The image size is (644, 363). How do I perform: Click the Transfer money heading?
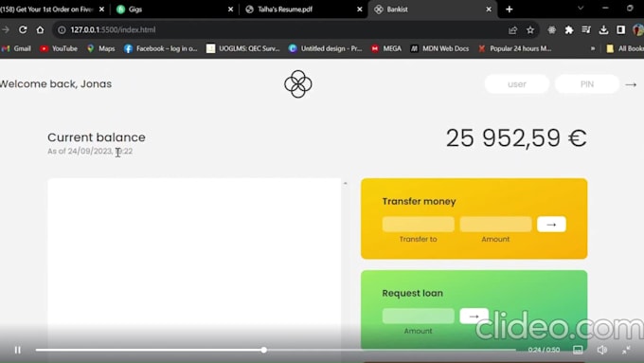point(419,202)
